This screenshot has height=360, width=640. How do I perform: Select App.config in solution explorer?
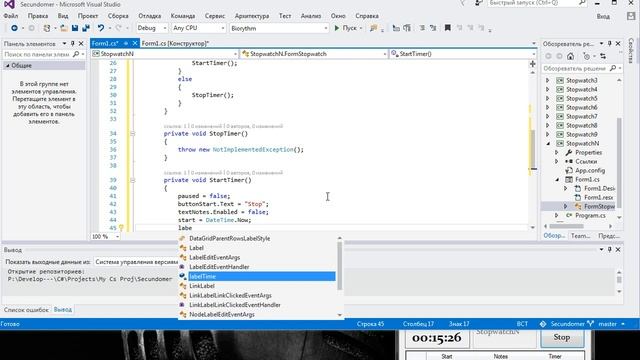pos(590,170)
